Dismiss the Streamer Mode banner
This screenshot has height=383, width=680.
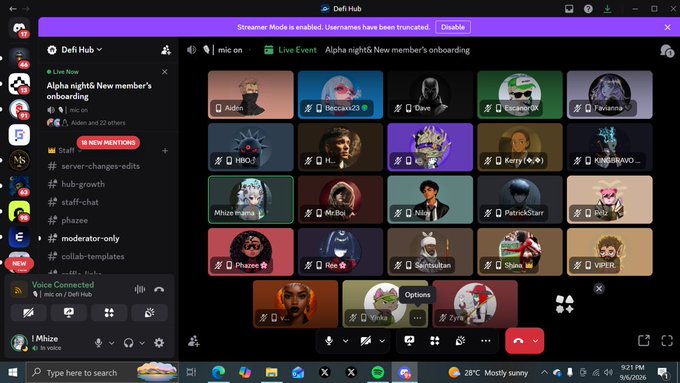(667, 27)
